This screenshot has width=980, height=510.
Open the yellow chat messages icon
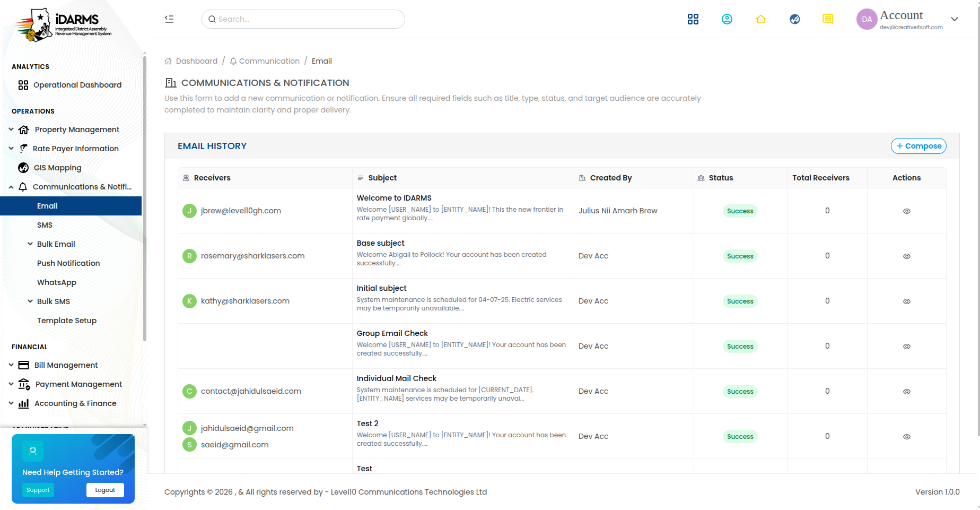click(x=828, y=19)
